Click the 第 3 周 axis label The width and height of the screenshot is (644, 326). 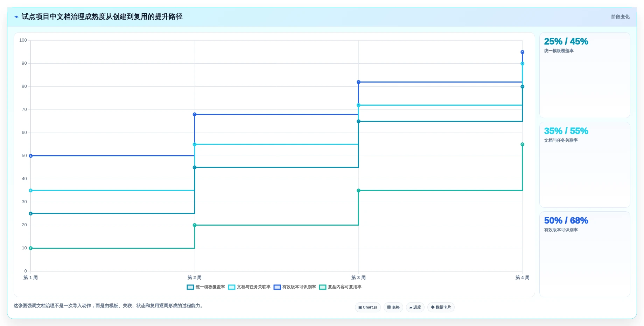[358, 278]
